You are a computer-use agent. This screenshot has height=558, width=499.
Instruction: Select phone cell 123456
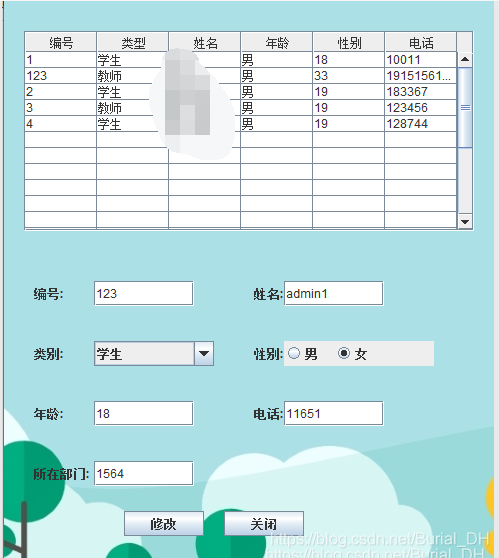coord(421,108)
